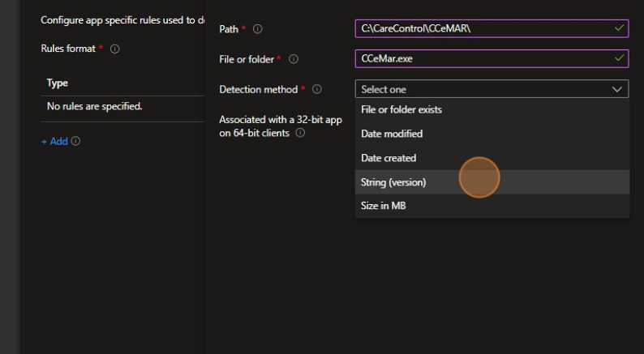Select 'String (version)' option

coord(393,182)
